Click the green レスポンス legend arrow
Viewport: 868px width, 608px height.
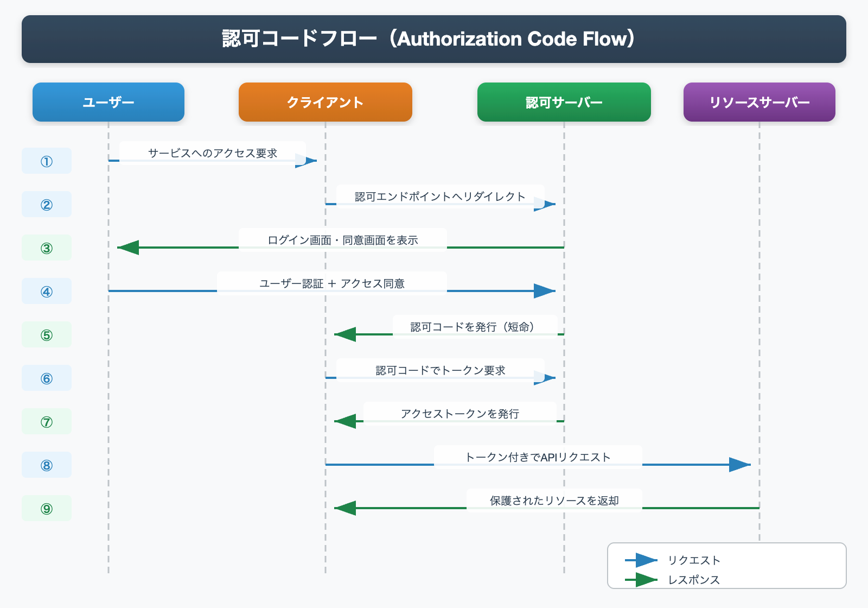pyautogui.click(x=643, y=580)
